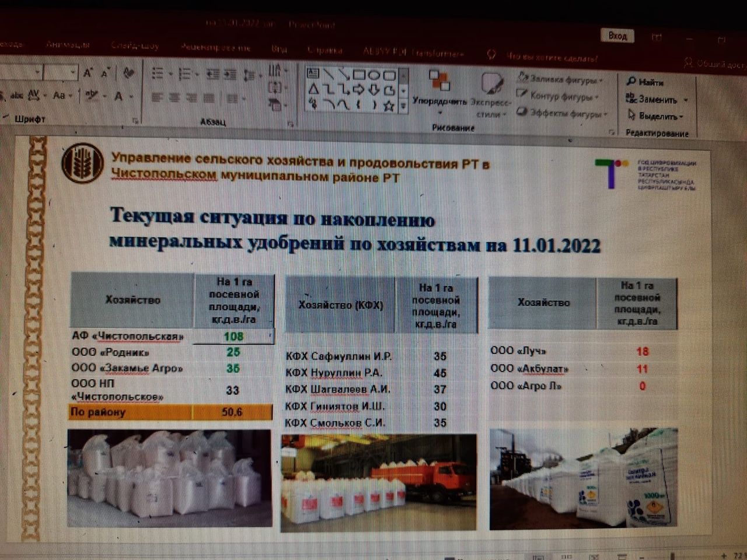747x560 pixels.
Task: Click the Increase Font Size icon
Action: click(88, 73)
